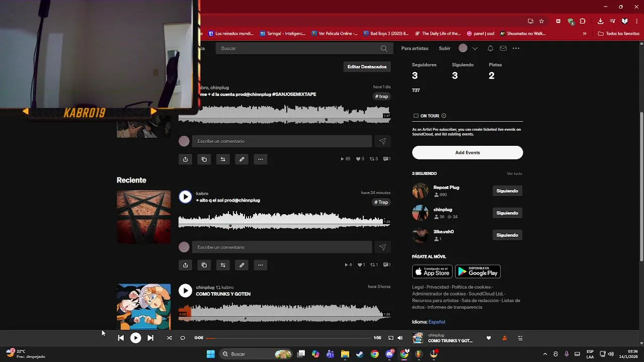Open the Google Play badge
Screen dimensions: 644x362
(x=478, y=271)
